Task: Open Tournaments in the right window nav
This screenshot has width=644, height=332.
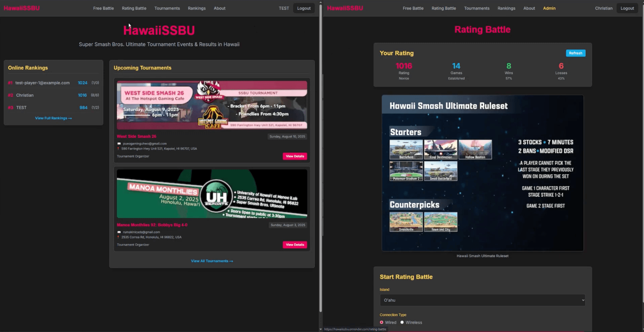Action: pyautogui.click(x=477, y=8)
